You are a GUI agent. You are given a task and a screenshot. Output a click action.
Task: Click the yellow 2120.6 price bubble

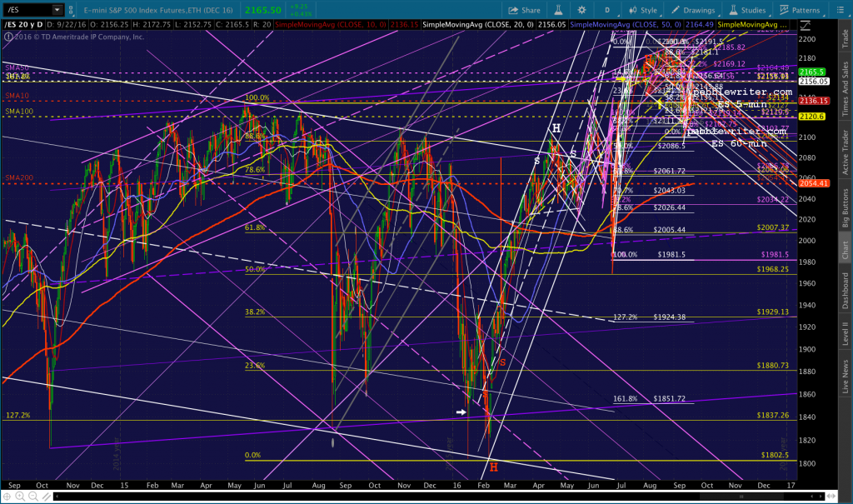[x=811, y=117]
